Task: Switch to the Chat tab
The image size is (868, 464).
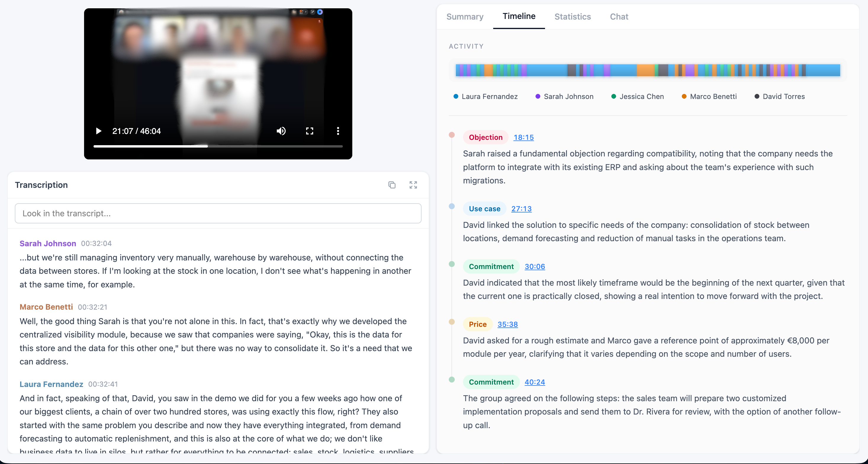Action: tap(619, 17)
